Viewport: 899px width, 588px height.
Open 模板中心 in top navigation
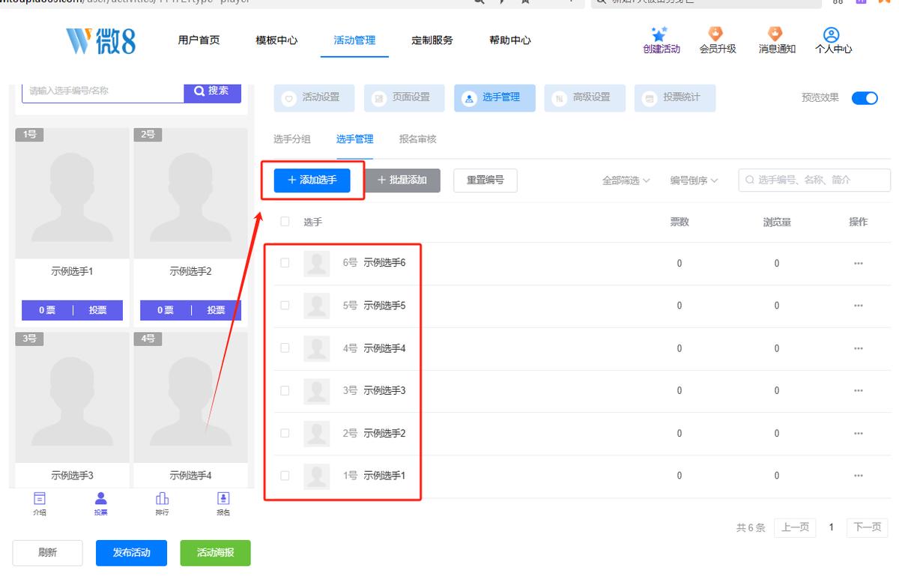pyautogui.click(x=276, y=40)
